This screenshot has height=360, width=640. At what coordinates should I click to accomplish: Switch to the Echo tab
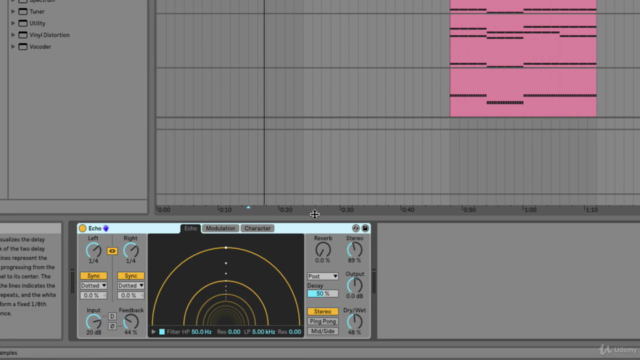[x=191, y=229]
